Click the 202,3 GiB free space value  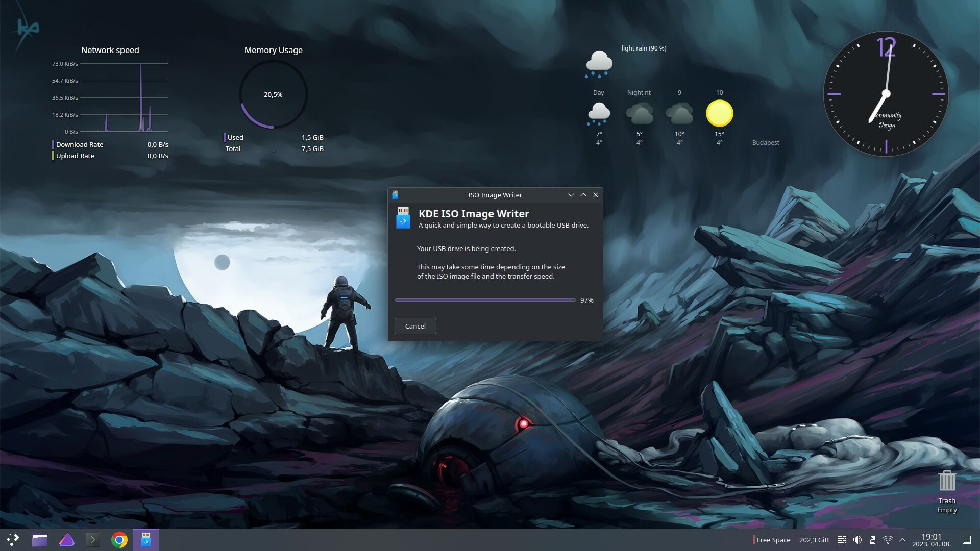pyautogui.click(x=814, y=540)
